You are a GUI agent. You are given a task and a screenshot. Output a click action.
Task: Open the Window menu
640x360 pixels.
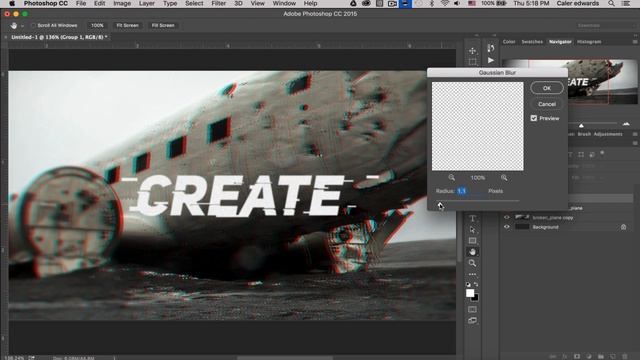coord(284,3)
